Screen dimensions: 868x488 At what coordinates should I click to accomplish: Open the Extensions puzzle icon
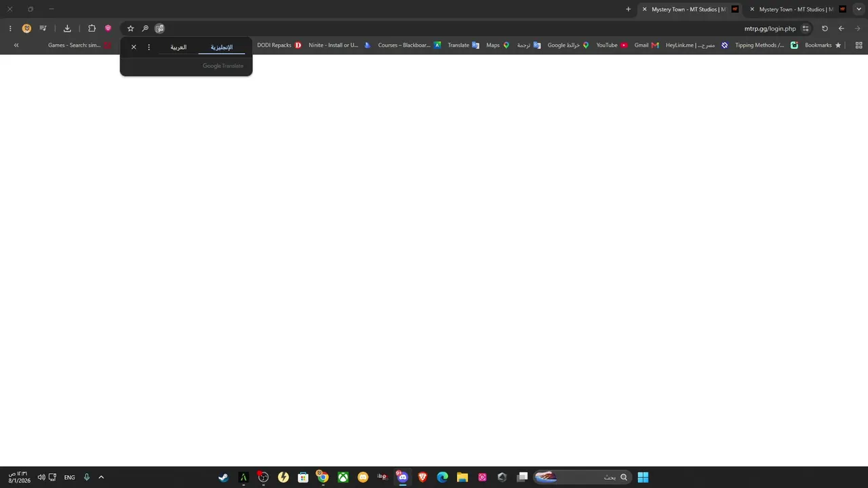coord(92,28)
